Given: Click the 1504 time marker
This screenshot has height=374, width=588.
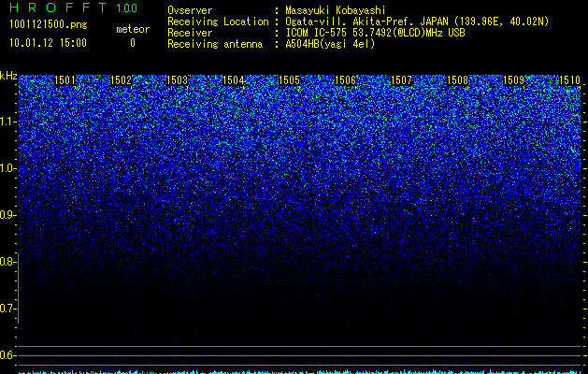Looking at the screenshot, I should tap(234, 80).
